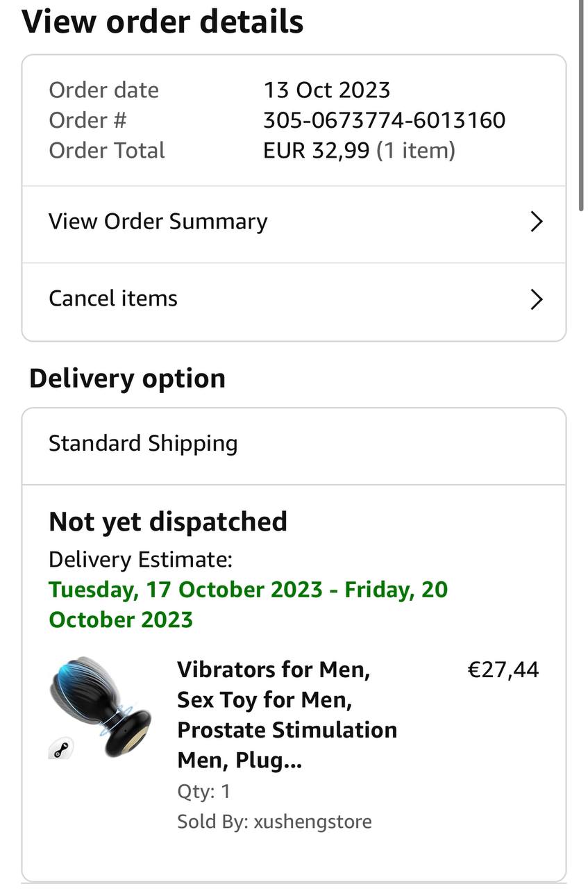
Task: Open the View Order Summary chevron arrow
Action: (536, 222)
